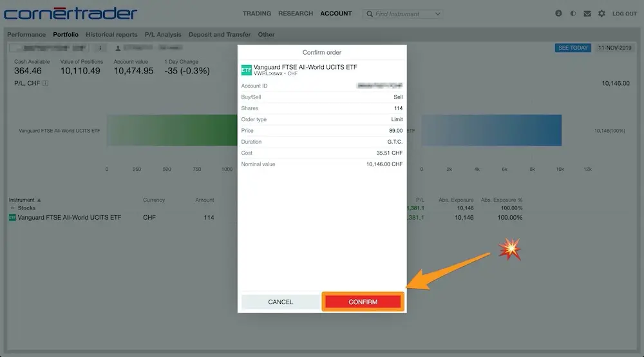The width and height of the screenshot is (644, 357).
Task: Open the settings gear icon
Action: click(601, 14)
